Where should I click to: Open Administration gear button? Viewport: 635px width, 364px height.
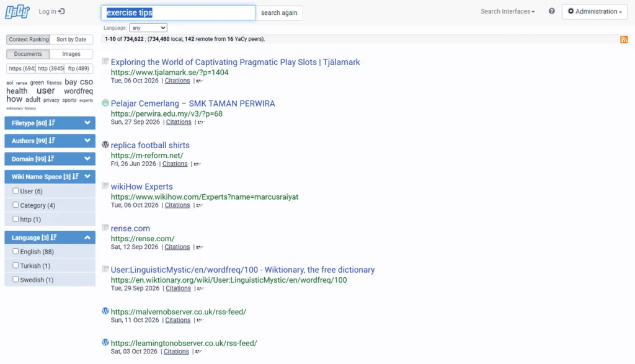[x=595, y=11]
